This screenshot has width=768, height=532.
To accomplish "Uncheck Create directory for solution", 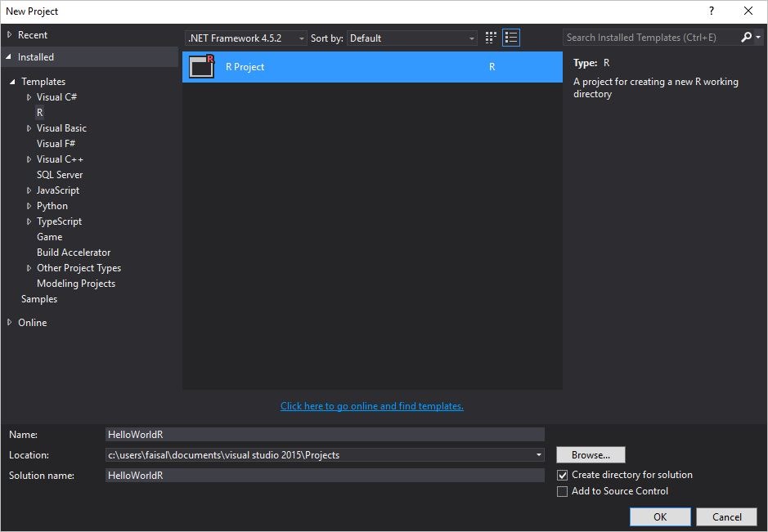I will click(562, 475).
